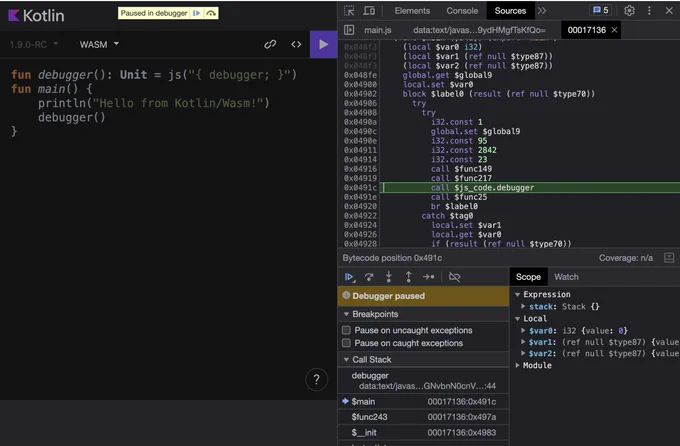
Task: Step out of current function
Action: tap(408, 277)
